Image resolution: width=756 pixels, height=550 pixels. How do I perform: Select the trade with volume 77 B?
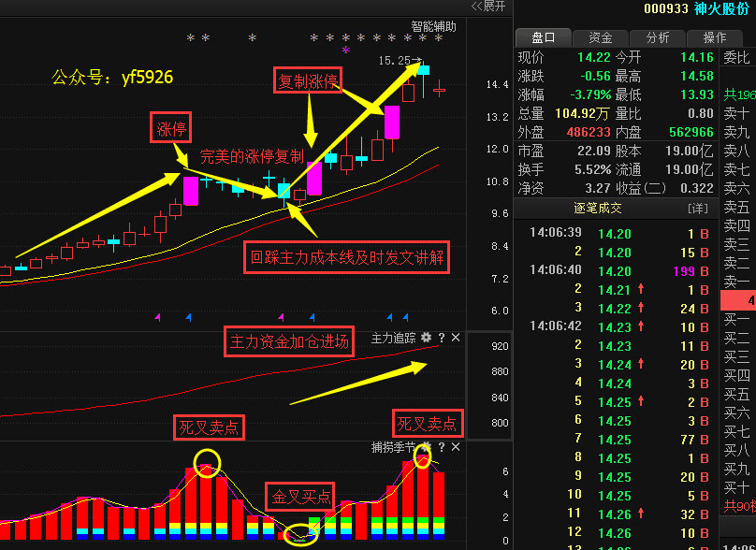click(x=694, y=440)
